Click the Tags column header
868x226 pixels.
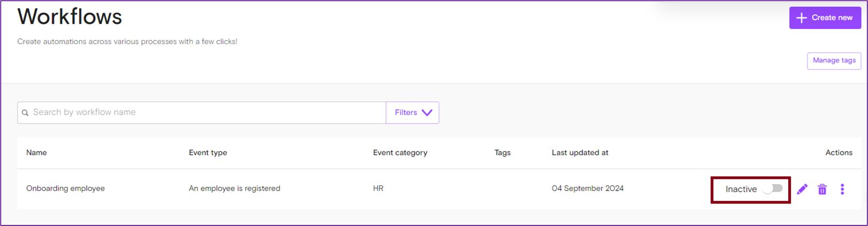[x=502, y=153]
